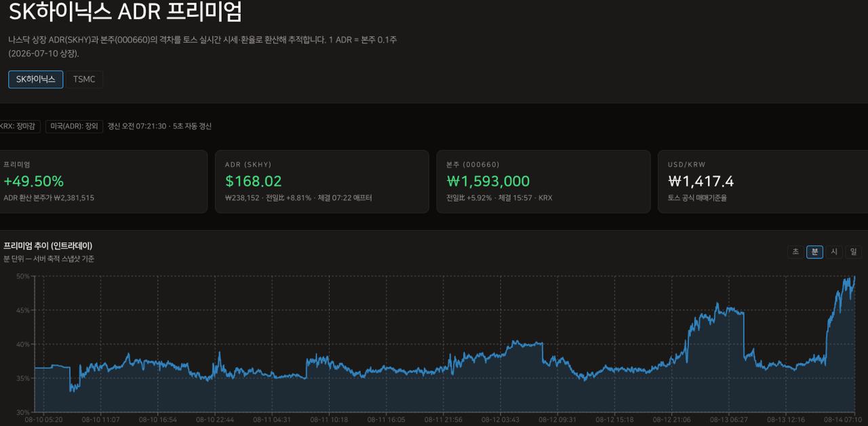The width and height of the screenshot is (868, 426).
Task: Click the 08-11 21:56 x-axis label
Action: click(x=443, y=420)
